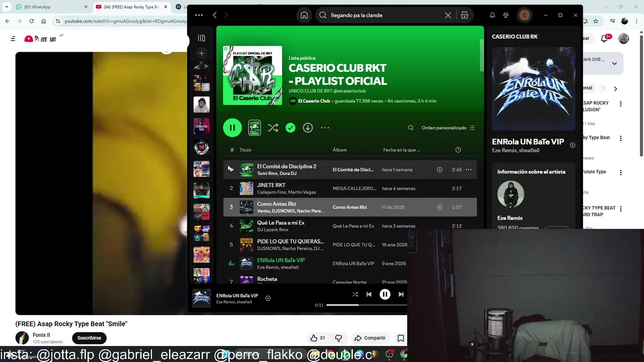Toggle playlist preview cover button
Screen dimensions: 644x362
[255, 128]
